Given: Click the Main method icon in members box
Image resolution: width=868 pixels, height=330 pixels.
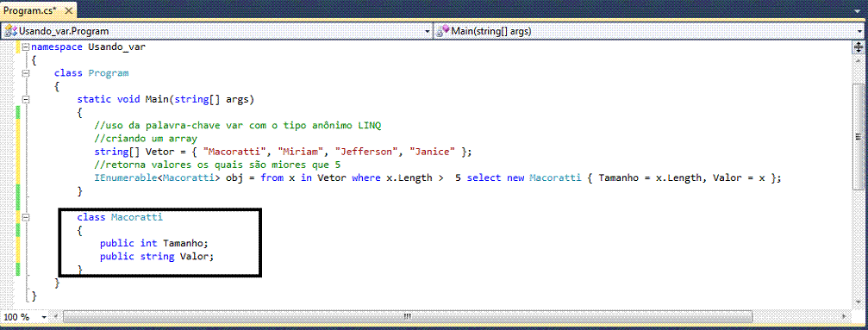Looking at the screenshot, I should click(x=443, y=31).
